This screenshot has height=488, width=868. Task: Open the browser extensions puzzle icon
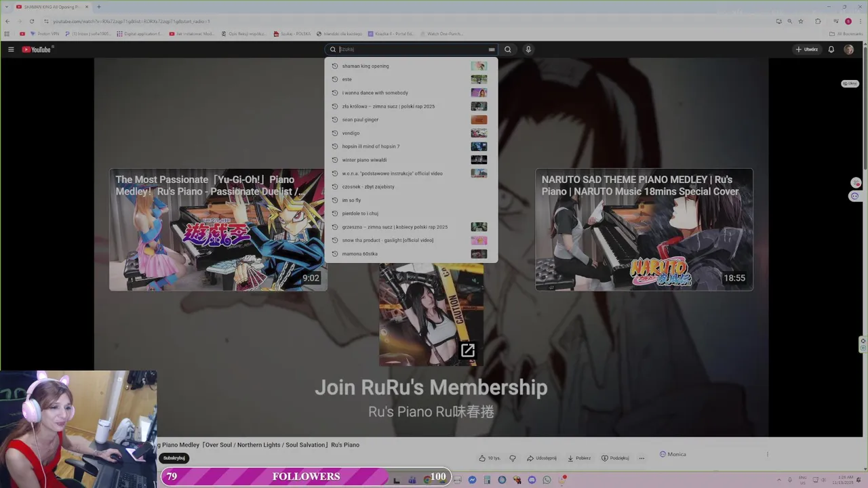coord(818,21)
